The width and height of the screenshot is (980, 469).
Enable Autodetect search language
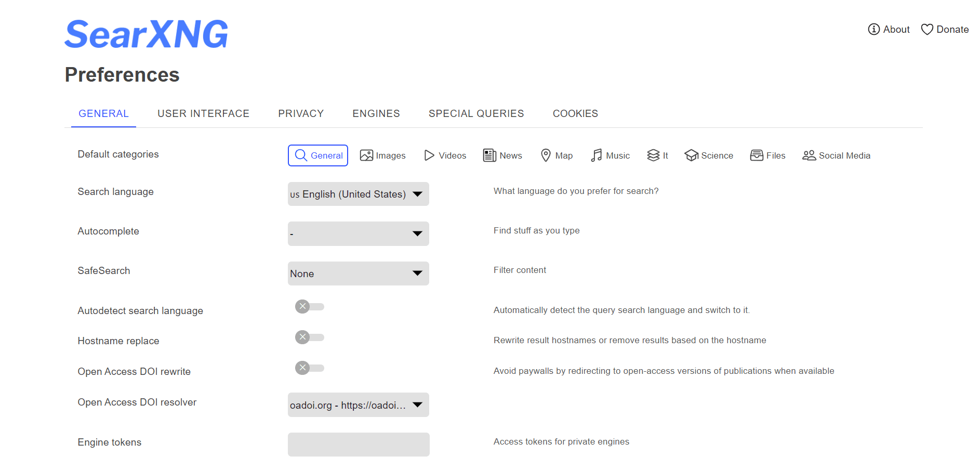tap(309, 306)
